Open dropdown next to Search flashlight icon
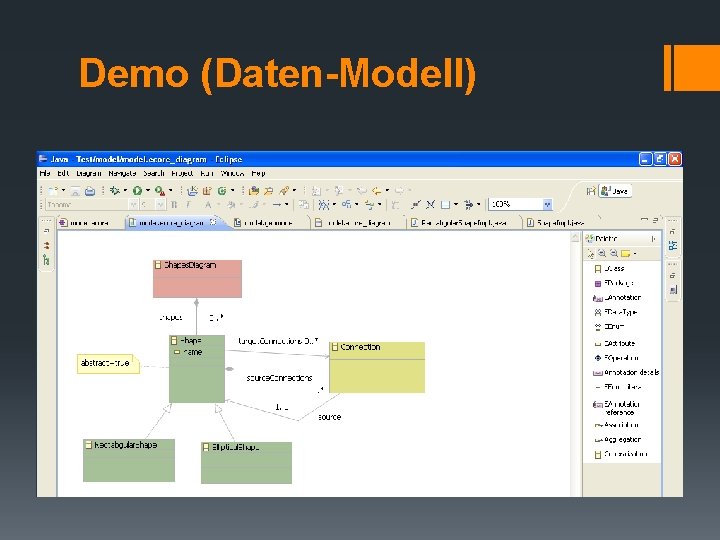The height and width of the screenshot is (540, 720). pos(294,191)
